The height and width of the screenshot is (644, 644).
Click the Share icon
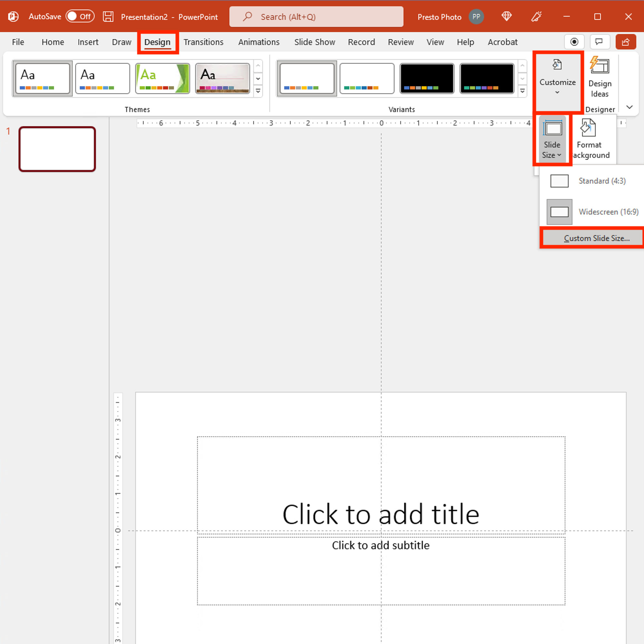pyautogui.click(x=626, y=42)
